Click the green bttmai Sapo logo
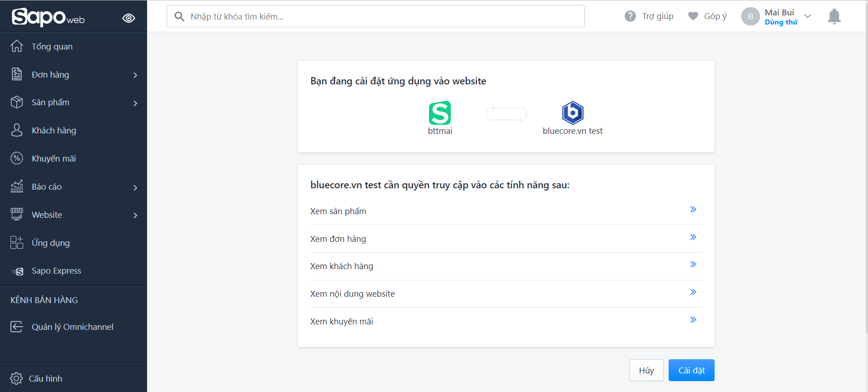The image size is (868, 392). (x=439, y=113)
